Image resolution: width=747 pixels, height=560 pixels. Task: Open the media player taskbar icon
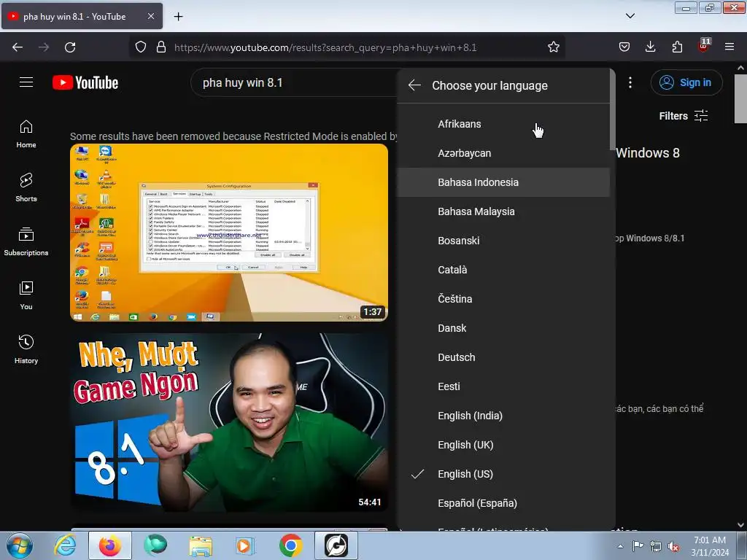tap(245, 545)
